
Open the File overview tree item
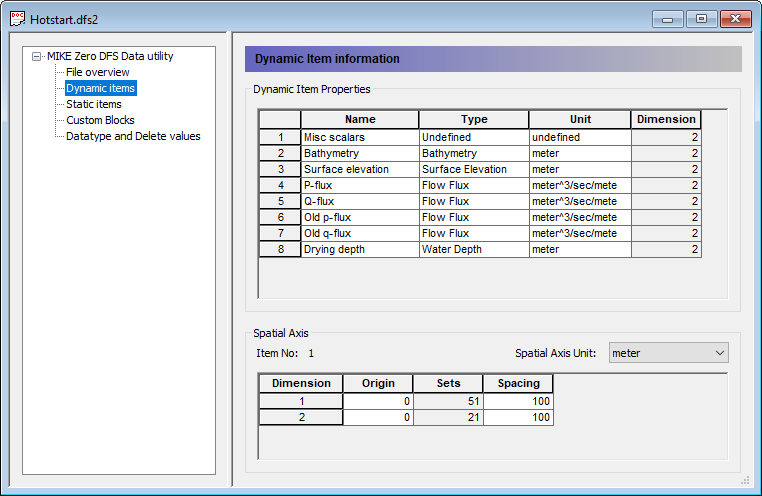pos(97,72)
